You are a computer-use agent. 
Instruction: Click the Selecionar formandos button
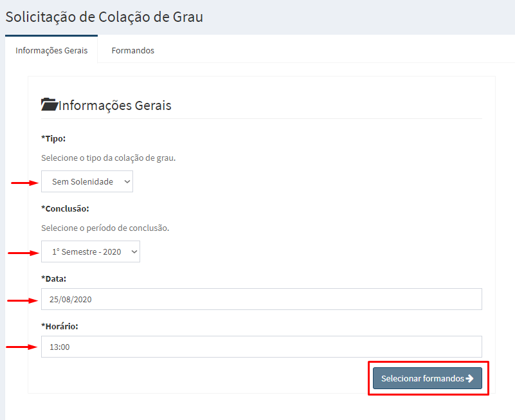pyautogui.click(x=428, y=378)
